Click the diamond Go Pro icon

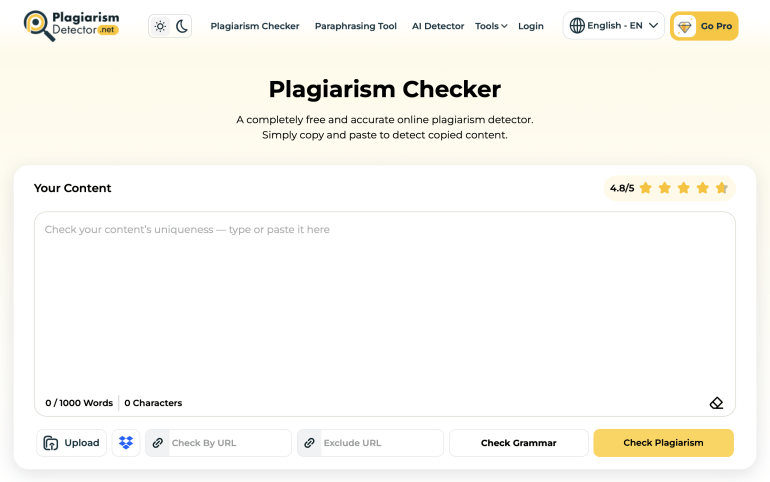coord(685,26)
